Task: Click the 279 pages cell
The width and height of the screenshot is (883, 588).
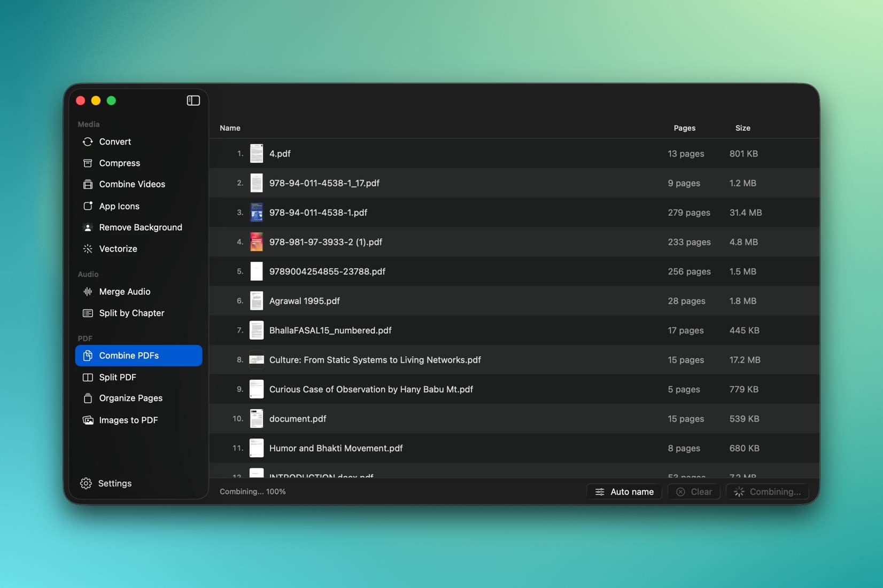Action: point(689,213)
